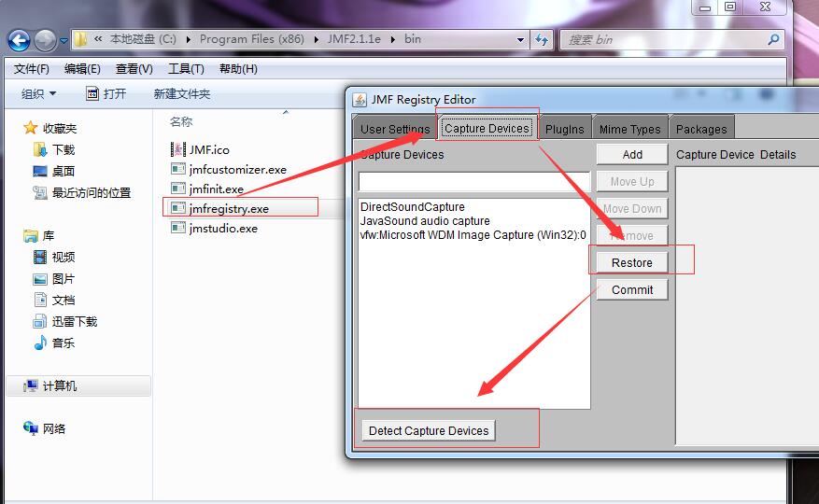Expand the address bar history dropdown
Screen dimensions: 819x504
(520, 40)
